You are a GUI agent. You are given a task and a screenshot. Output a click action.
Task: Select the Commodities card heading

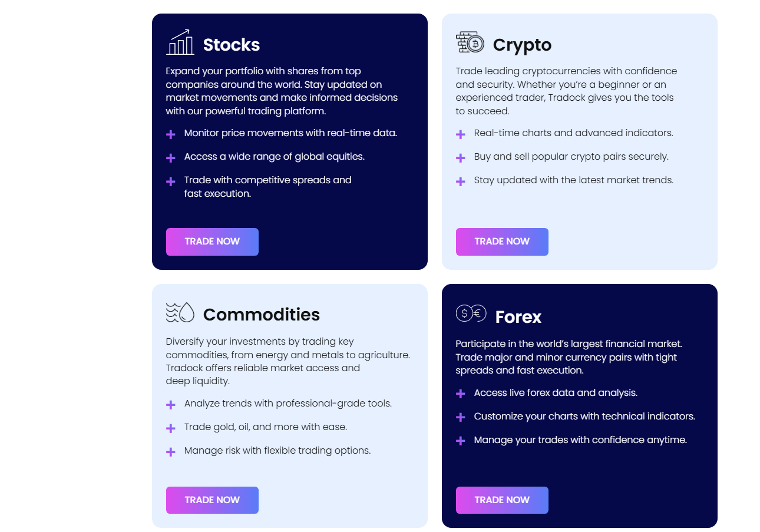[261, 315]
